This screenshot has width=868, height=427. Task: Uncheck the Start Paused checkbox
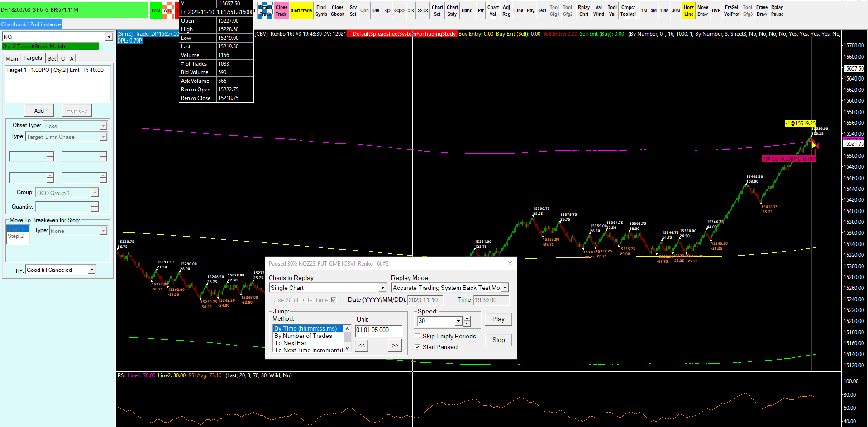[x=417, y=347]
